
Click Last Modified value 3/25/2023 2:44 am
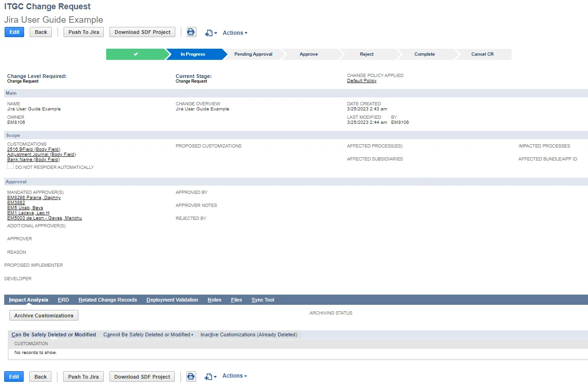point(367,122)
